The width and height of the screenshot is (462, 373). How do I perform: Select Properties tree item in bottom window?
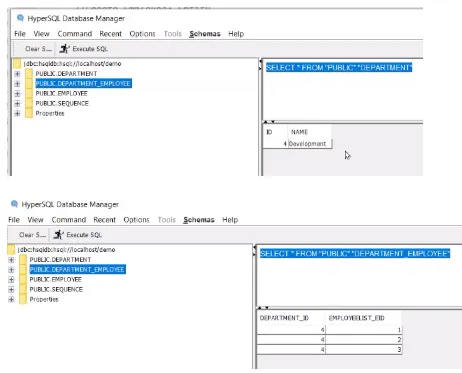pyautogui.click(x=44, y=299)
